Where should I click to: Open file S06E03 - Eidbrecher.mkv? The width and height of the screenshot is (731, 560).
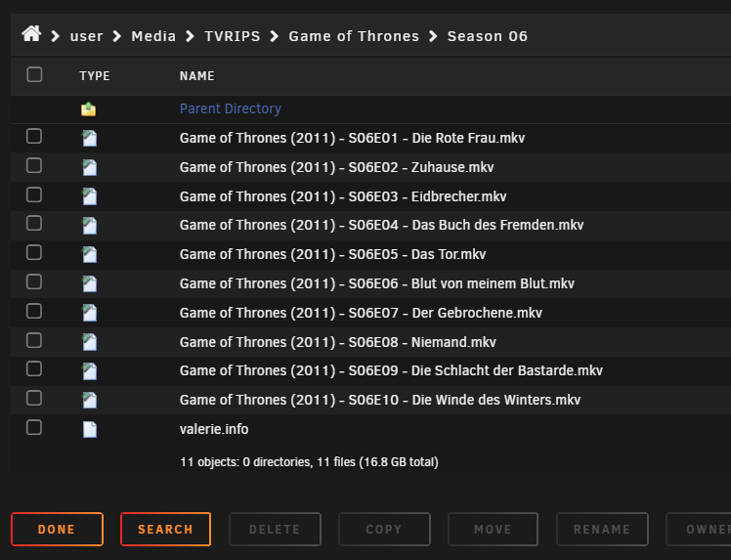(343, 196)
